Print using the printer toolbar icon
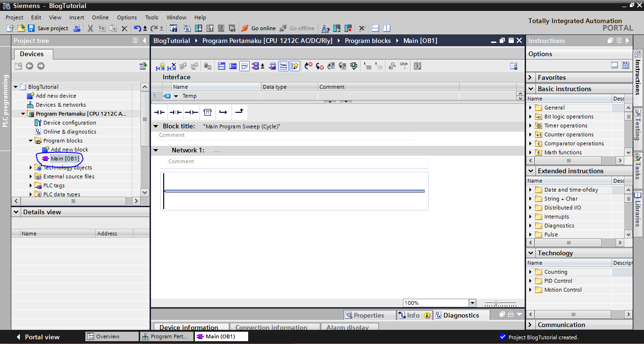This screenshot has width=644, height=344. tap(76, 28)
